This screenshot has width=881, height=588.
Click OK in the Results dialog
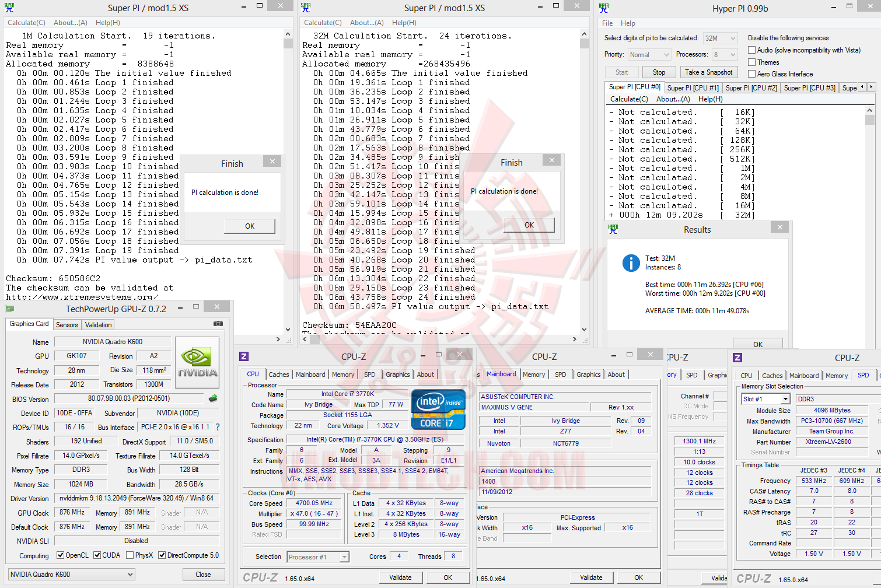coord(758,344)
